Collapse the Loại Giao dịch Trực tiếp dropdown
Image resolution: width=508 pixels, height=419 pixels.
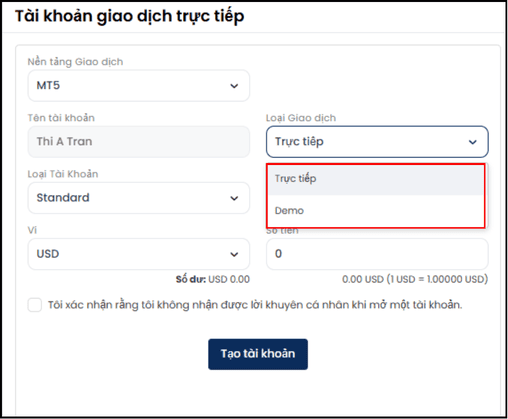(x=377, y=142)
